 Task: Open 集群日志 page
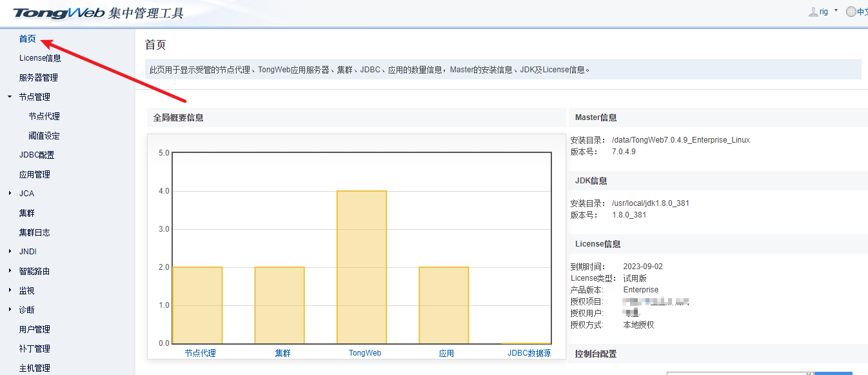click(x=35, y=232)
